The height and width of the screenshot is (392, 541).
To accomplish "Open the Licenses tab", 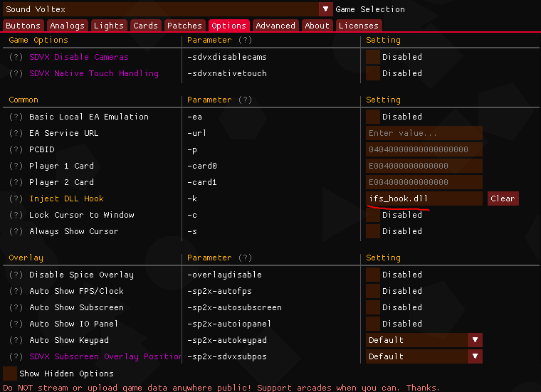I will [x=358, y=26].
